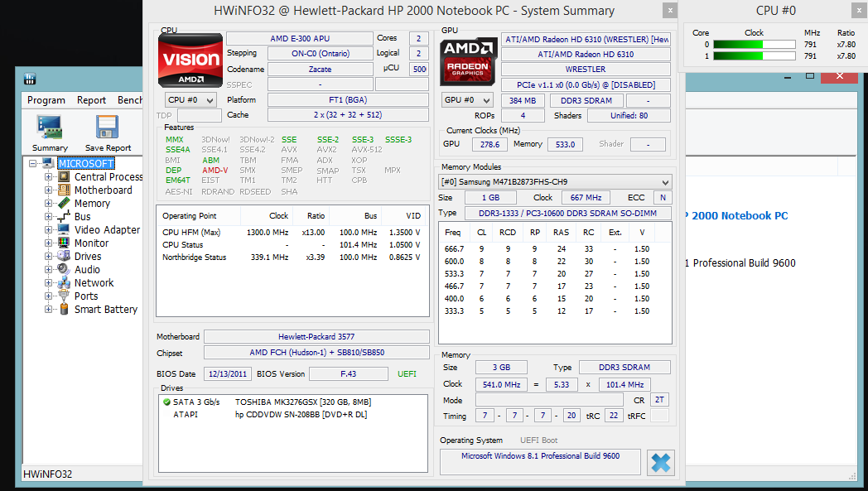This screenshot has width=868, height=491.
Task: Collapse the MICROSOFT root tree node
Action: click(33, 164)
